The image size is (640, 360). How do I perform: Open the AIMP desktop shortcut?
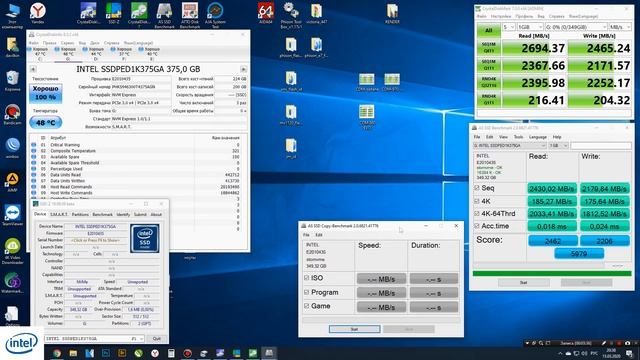tap(12, 182)
